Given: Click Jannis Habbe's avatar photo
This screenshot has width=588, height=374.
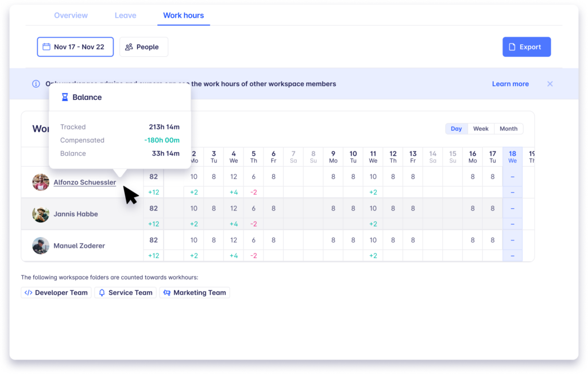Looking at the screenshot, I should [x=41, y=214].
